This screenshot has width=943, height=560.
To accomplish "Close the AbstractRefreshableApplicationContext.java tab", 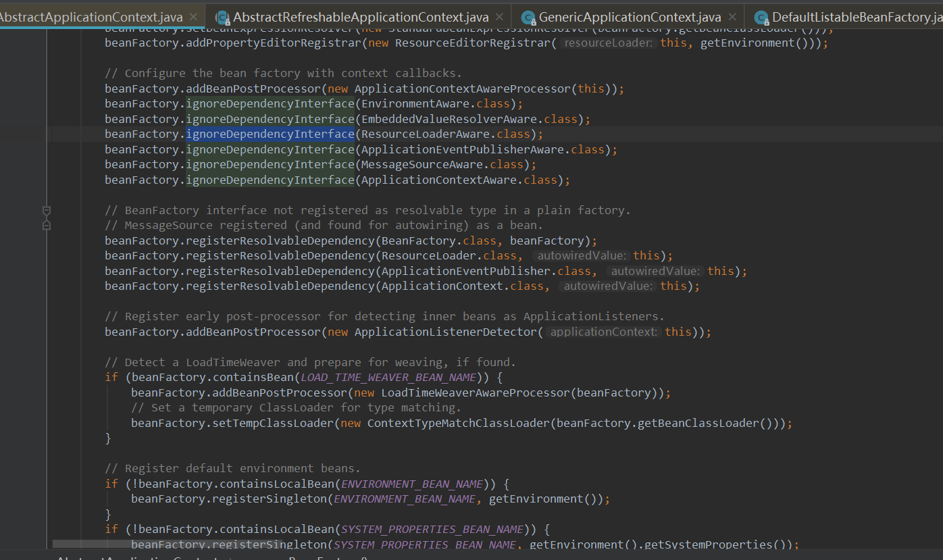I will click(x=500, y=17).
